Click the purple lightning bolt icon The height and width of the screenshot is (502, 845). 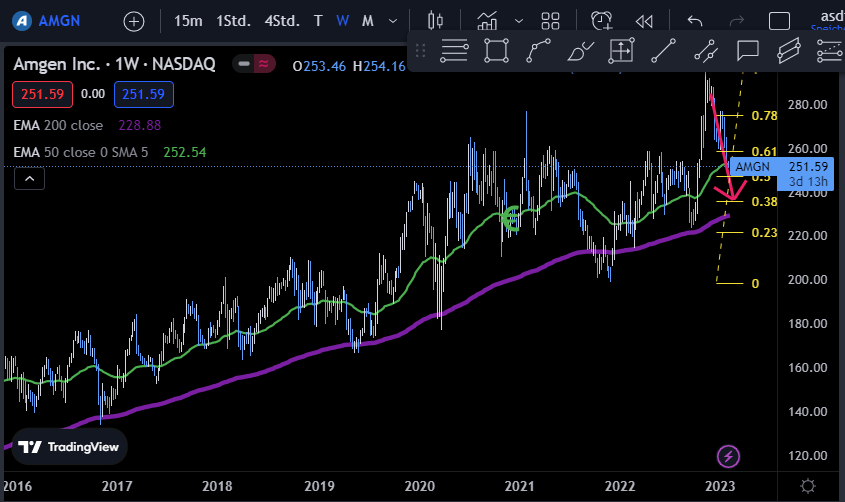[x=728, y=457]
